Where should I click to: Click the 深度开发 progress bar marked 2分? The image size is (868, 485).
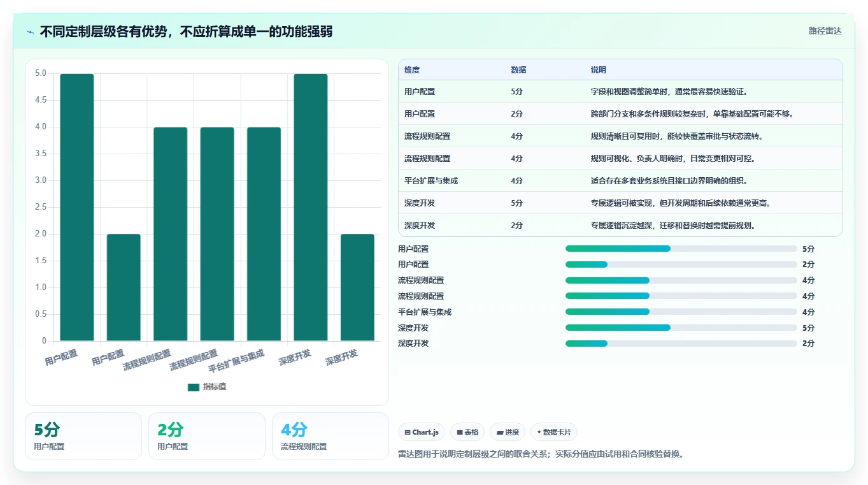coord(681,344)
